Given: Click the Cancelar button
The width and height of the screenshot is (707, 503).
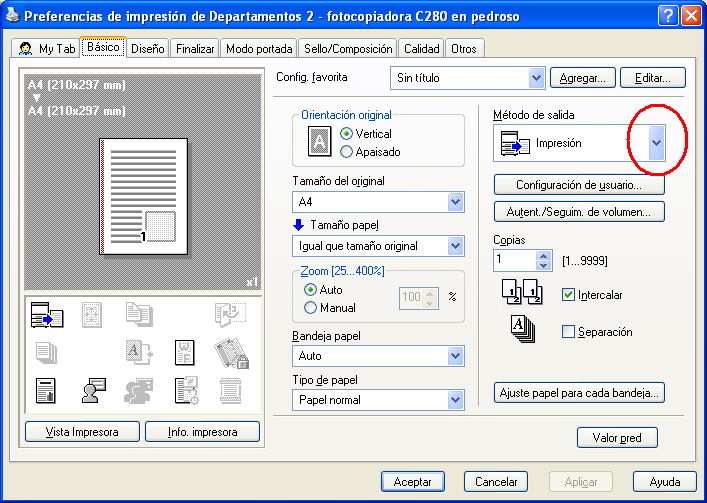Looking at the screenshot, I should coord(496,482).
